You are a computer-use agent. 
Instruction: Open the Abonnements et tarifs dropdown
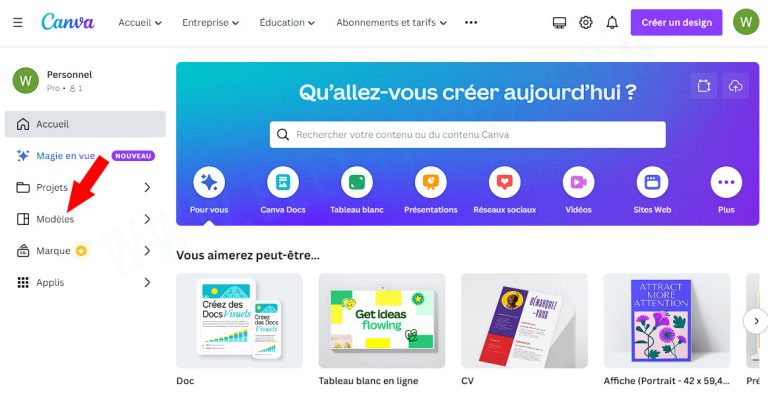pyautogui.click(x=391, y=23)
